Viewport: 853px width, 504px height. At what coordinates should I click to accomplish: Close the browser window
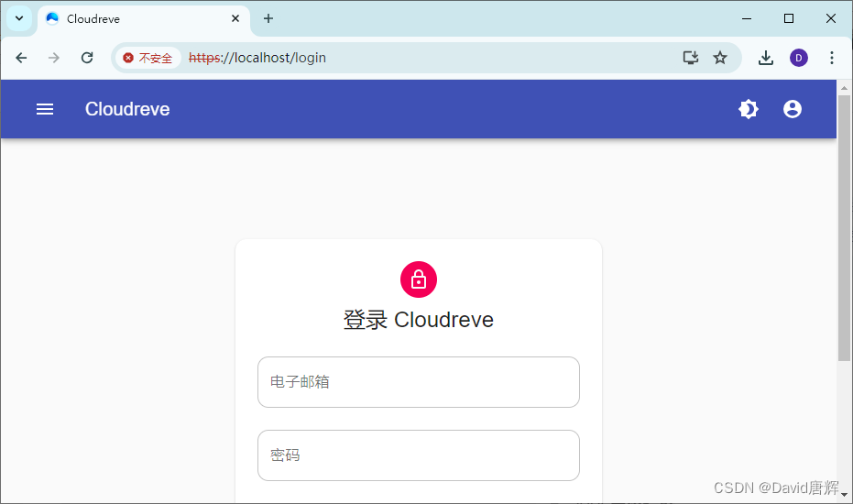831,18
